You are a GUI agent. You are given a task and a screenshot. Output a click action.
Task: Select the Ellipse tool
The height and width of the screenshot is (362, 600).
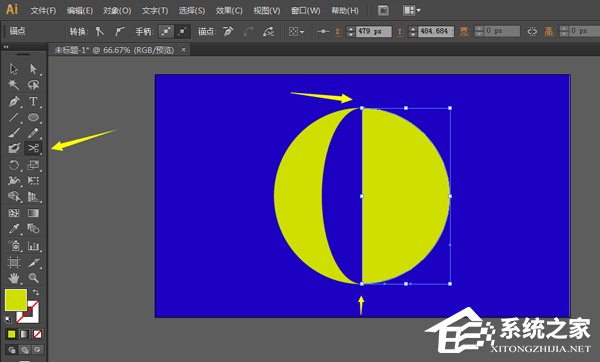point(33,117)
